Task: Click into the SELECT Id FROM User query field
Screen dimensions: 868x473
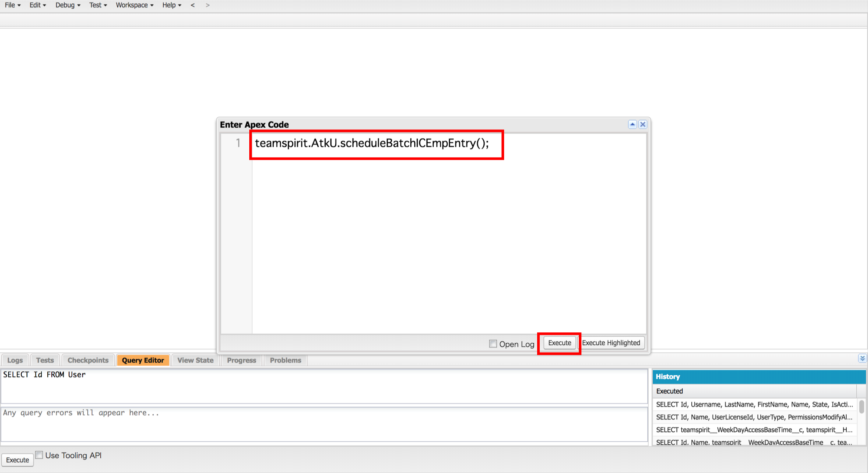Action: pos(324,386)
